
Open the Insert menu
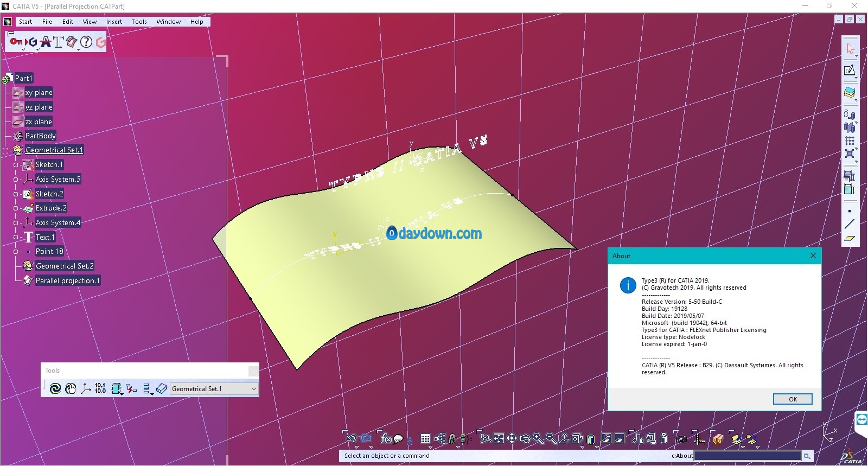click(114, 22)
